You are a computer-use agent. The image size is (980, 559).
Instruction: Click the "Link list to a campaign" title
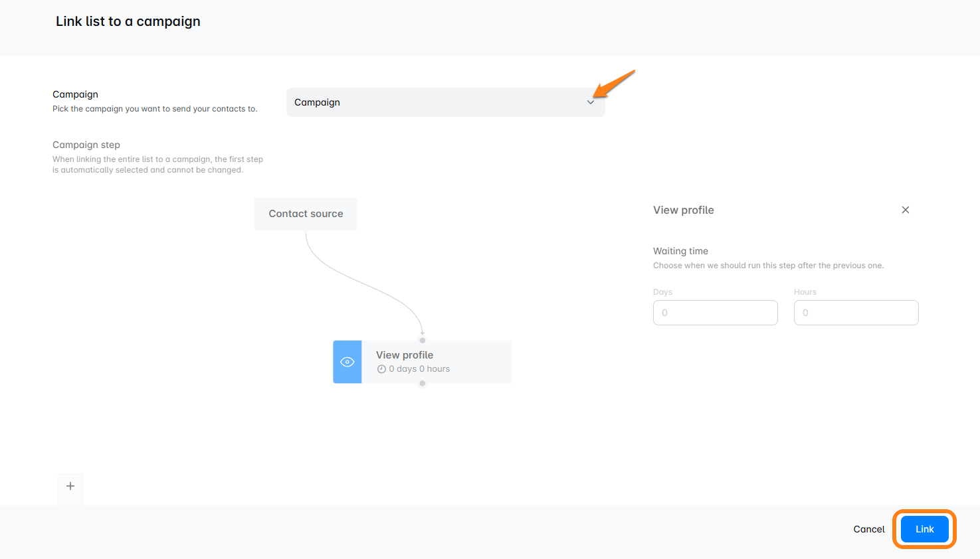pos(128,21)
